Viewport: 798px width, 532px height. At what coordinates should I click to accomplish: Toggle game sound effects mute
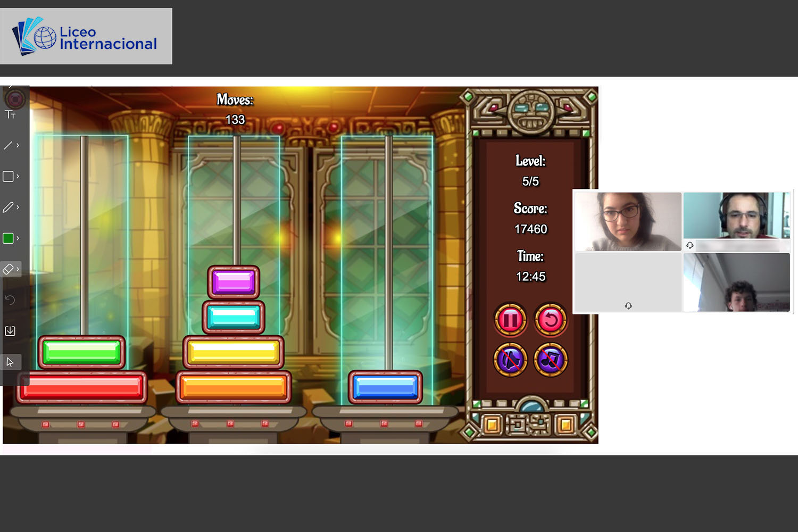[510, 360]
